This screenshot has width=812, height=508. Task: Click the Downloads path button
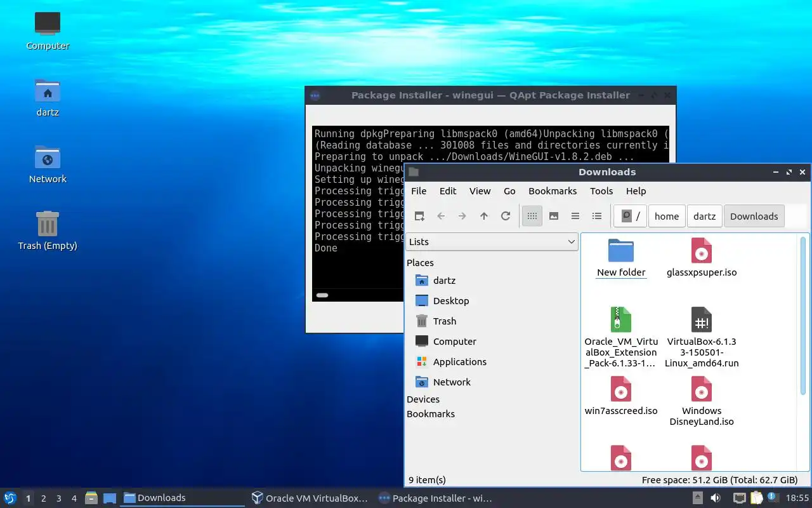pyautogui.click(x=754, y=216)
